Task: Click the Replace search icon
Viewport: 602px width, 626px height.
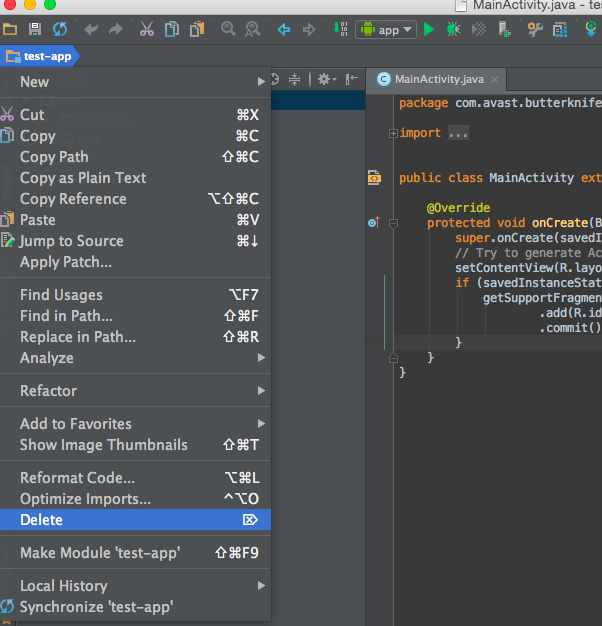Action: (253, 29)
